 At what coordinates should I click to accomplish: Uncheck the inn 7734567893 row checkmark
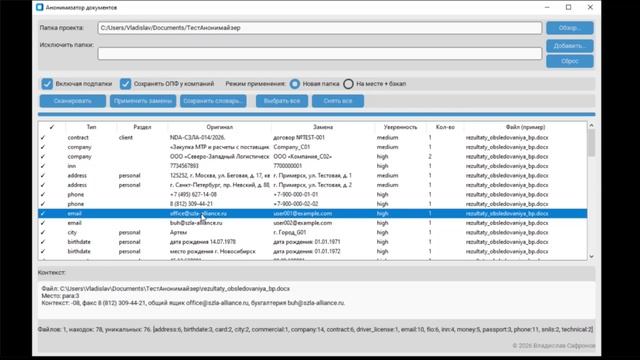point(43,166)
